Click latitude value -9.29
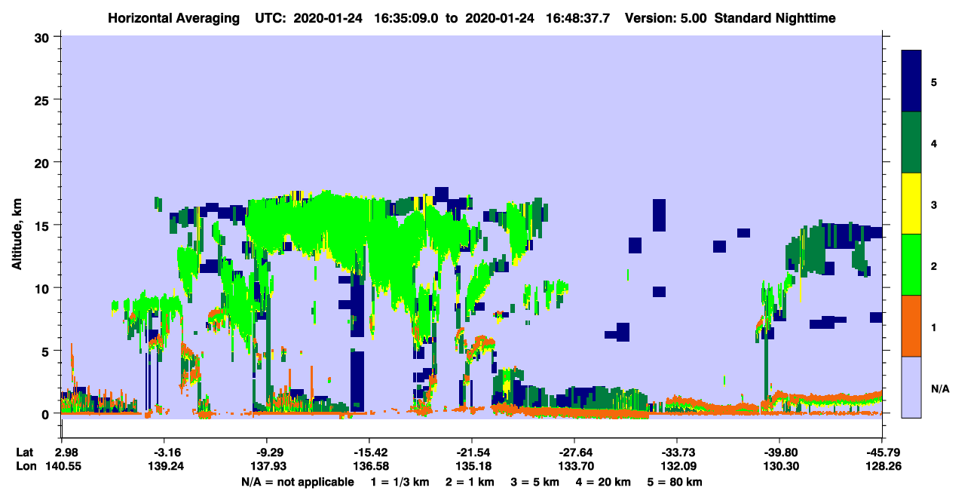Viewport: 980px width, 503px height. tap(267, 452)
